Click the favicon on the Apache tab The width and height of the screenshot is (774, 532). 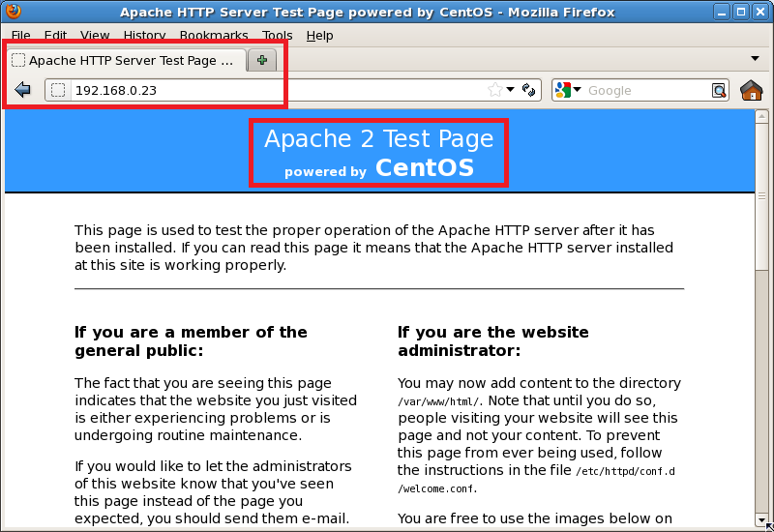tap(18, 60)
